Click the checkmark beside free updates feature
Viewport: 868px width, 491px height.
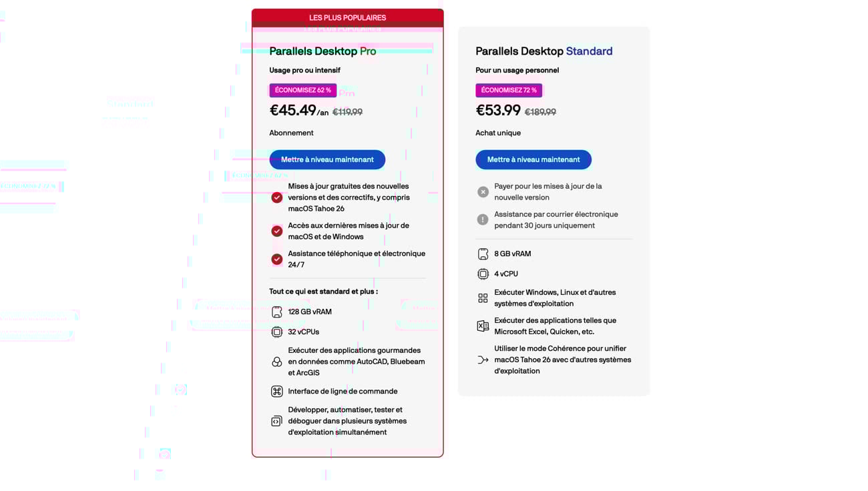[277, 197]
